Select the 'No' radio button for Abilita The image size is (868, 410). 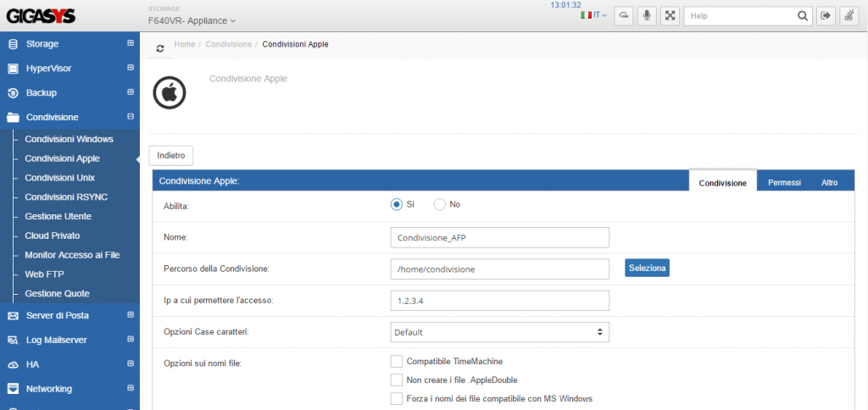pyautogui.click(x=439, y=204)
